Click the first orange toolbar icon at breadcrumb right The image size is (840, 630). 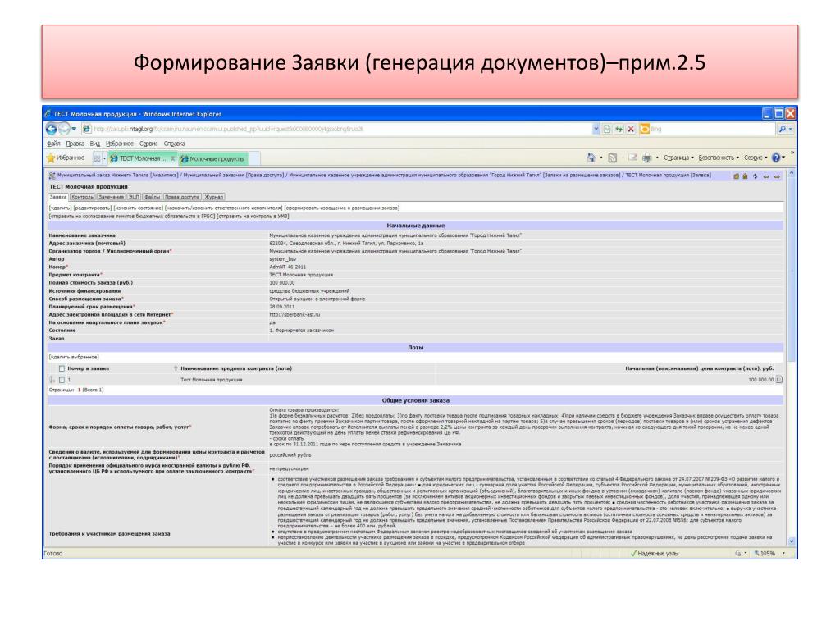(x=736, y=176)
